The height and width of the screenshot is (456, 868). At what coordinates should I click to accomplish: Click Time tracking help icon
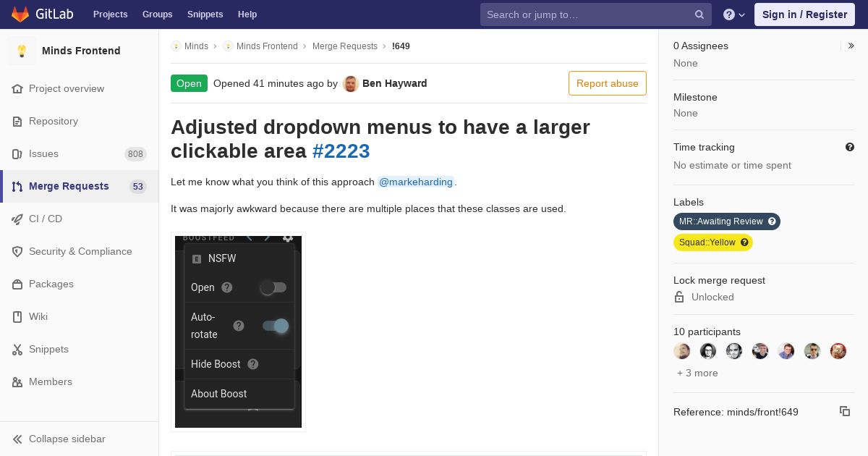click(x=850, y=147)
